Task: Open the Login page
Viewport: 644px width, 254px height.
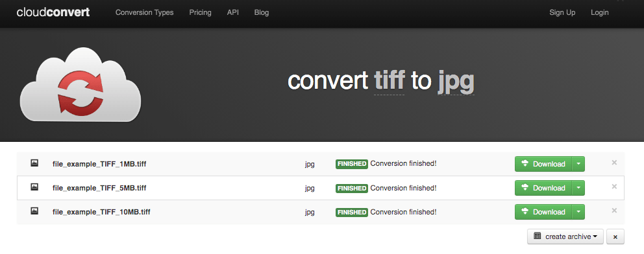Action: 600,12
